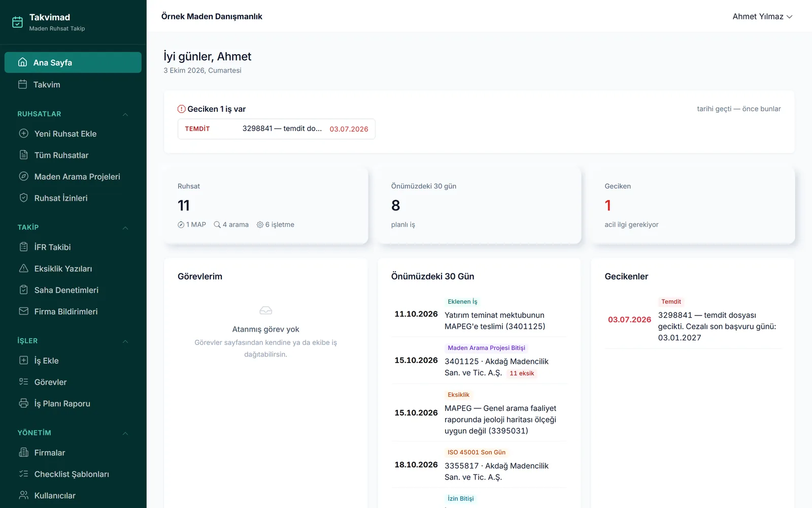Click the Firma Bildirimleri envelope icon
The height and width of the screenshot is (508, 812).
click(x=23, y=311)
